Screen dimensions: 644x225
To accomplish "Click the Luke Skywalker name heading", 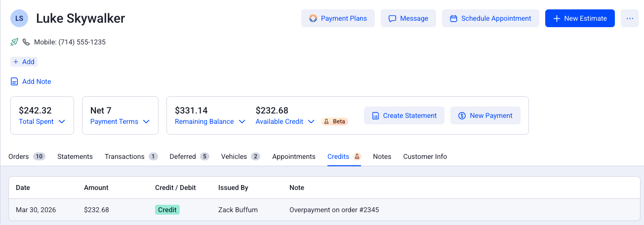I will (x=80, y=18).
